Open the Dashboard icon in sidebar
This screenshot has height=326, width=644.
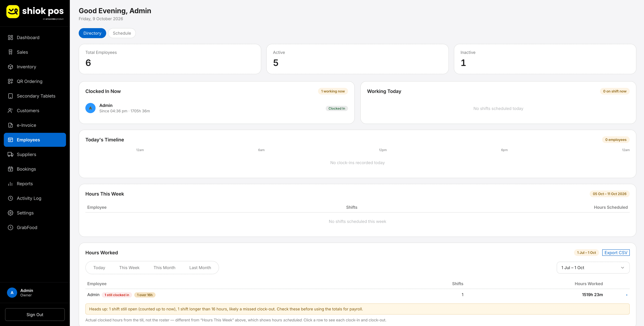pyautogui.click(x=10, y=38)
